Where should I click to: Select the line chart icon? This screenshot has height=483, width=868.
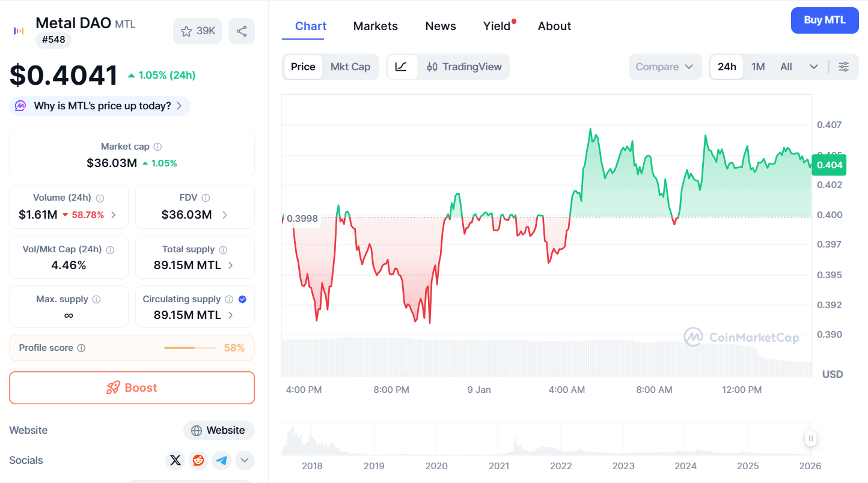point(402,67)
